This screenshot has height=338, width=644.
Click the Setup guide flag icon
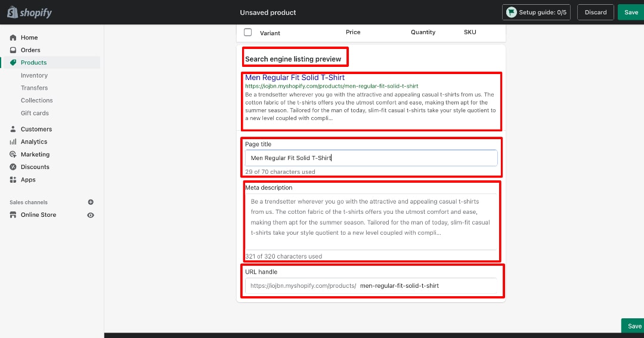coord(512,13)
